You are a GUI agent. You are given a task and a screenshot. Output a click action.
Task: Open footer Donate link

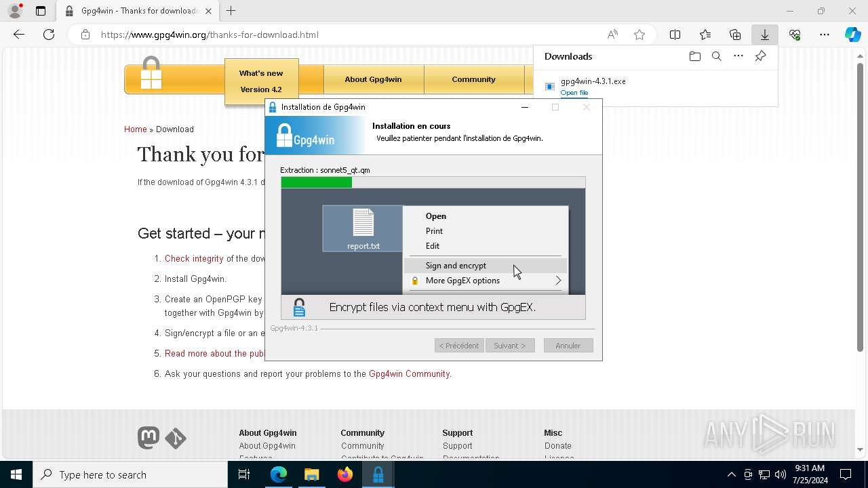pyautogui.click(x=558, y=446)
